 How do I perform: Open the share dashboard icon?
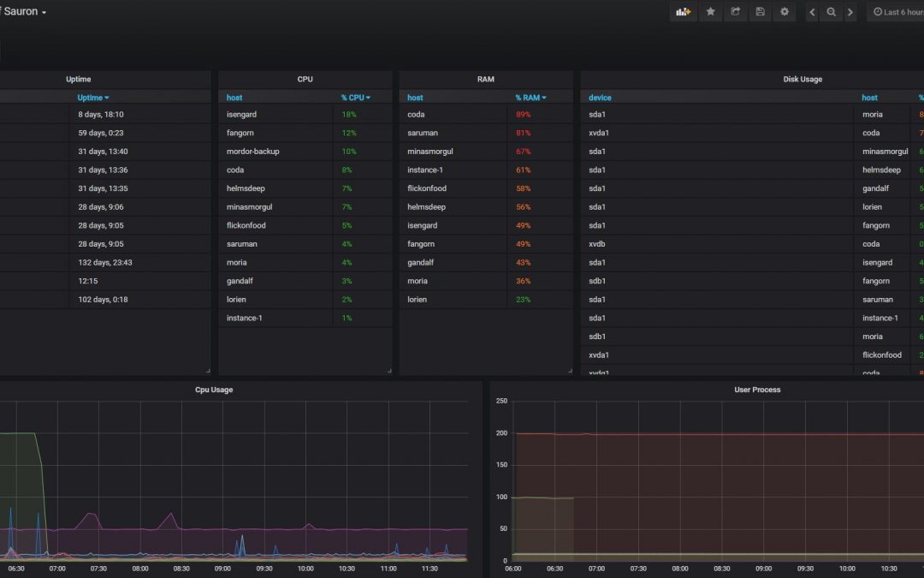point(736,12)
